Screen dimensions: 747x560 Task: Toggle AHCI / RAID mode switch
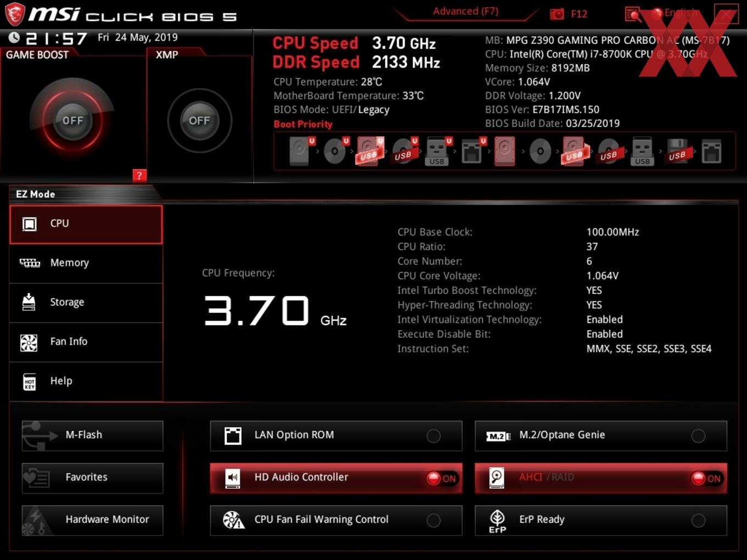[601, 478]
